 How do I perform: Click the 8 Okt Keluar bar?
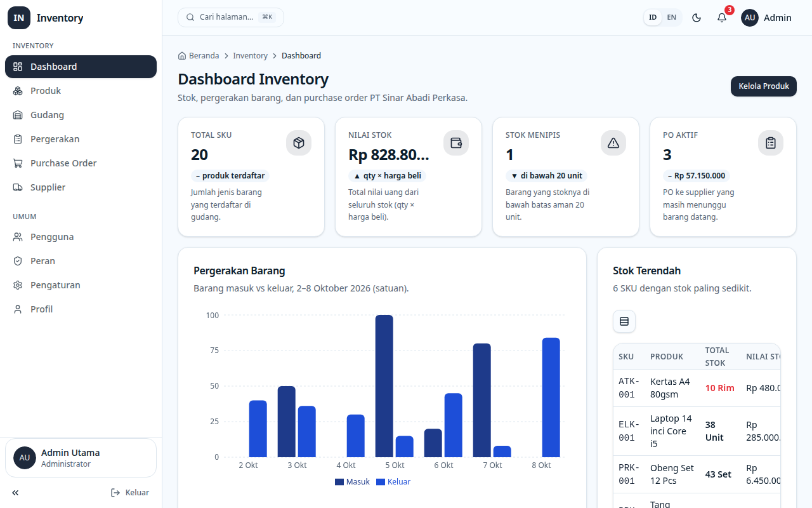(x=551, y=398)
